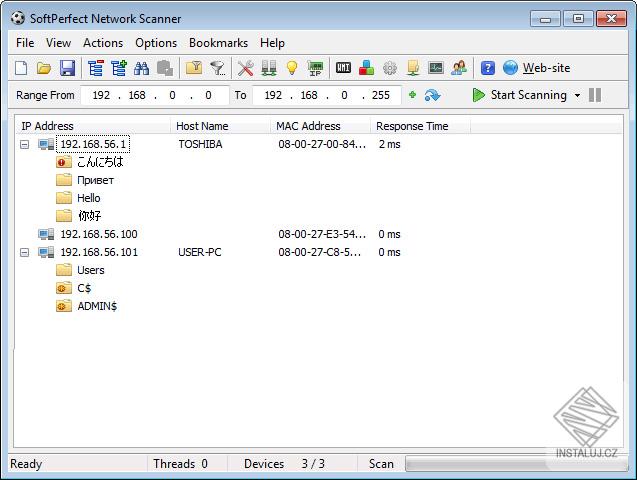Click the blue arrow detect range icon

pyautogui.click(x=432, y=95)
